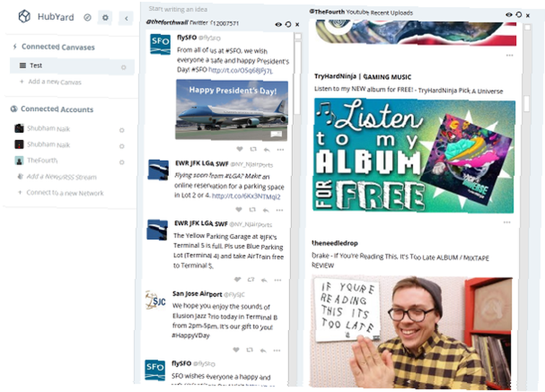
Task: Retweet the LGA parking reservation tweet
Action: point(252,210)
